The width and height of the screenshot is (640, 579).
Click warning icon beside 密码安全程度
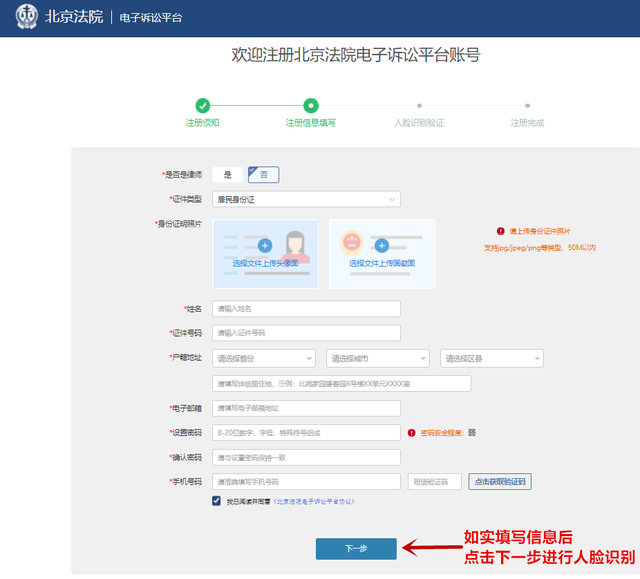411,433
